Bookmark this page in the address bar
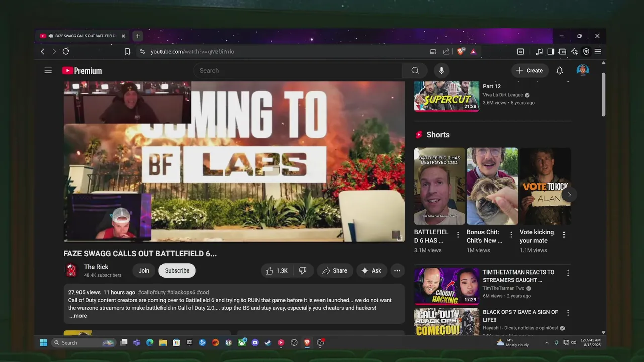The height and width of the screenshot is (362, 644). pos(127,51)
